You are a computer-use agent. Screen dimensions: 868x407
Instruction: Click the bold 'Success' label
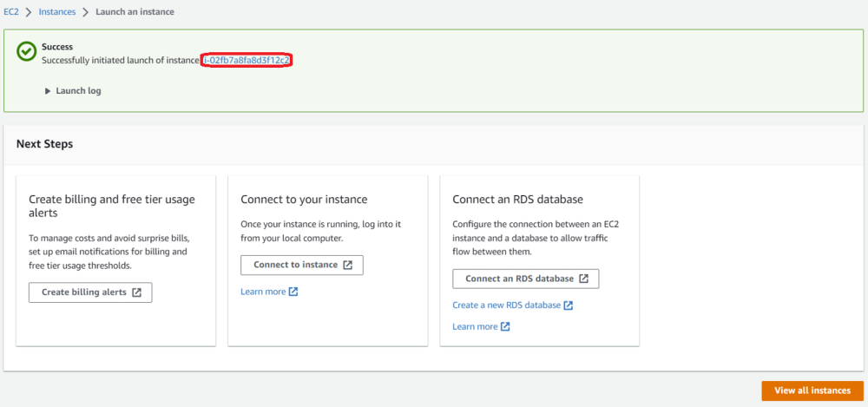point(57,47)
